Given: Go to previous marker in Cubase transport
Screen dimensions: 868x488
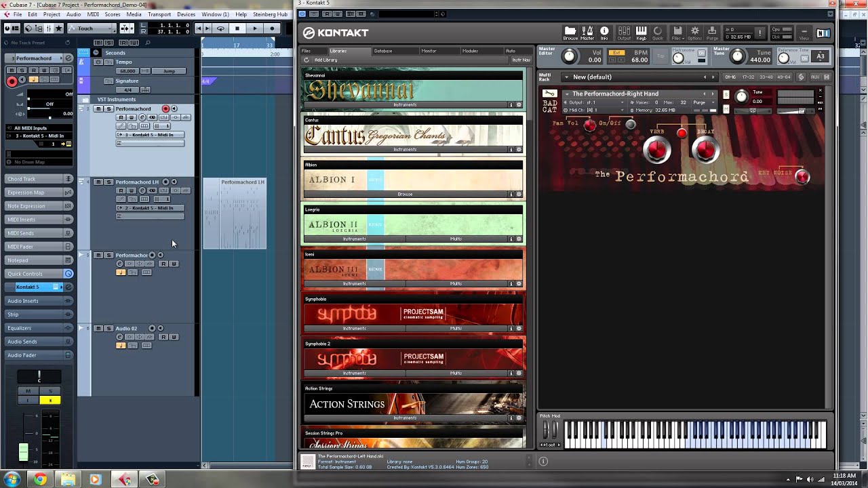Looking at the screenshot, I should pos(199,28).
